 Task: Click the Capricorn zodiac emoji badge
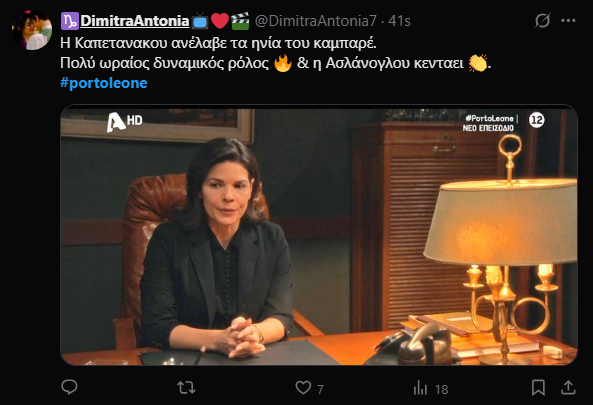70,21
